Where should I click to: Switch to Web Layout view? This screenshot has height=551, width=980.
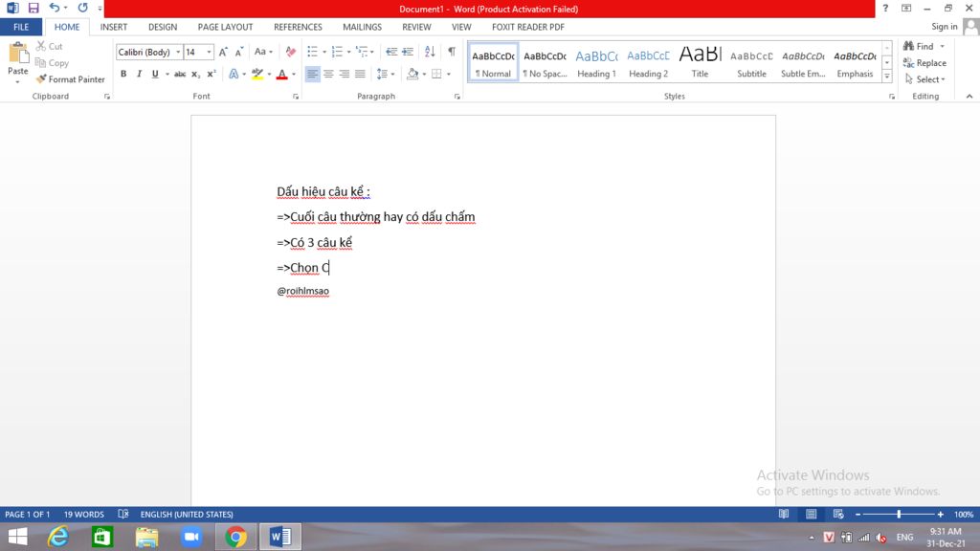pos(838,514)
